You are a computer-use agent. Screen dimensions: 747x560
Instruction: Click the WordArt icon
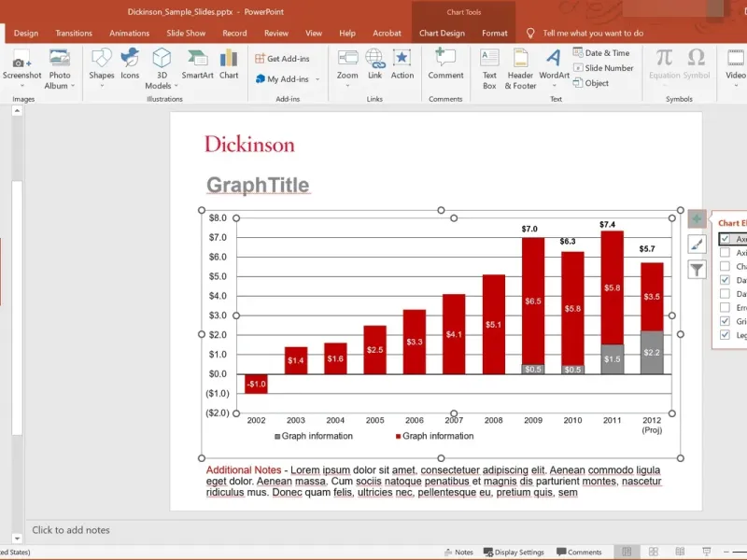pyautogui.click(x=554, y=59)
